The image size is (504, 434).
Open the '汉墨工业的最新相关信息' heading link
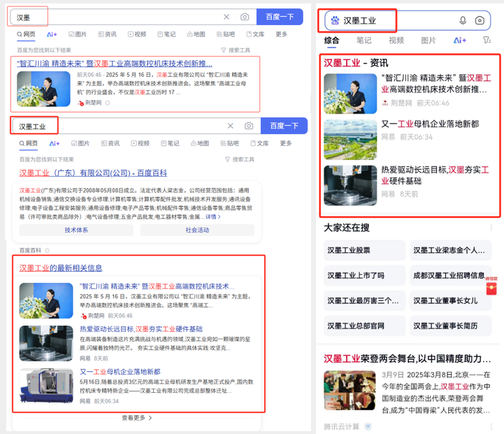coord(61,268)
